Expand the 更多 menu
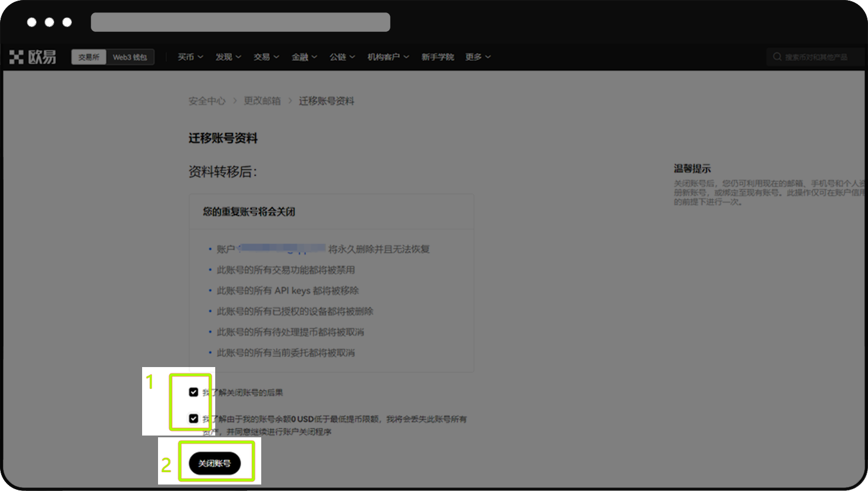Screen dimensions: 868x491 tap(478, 57)
